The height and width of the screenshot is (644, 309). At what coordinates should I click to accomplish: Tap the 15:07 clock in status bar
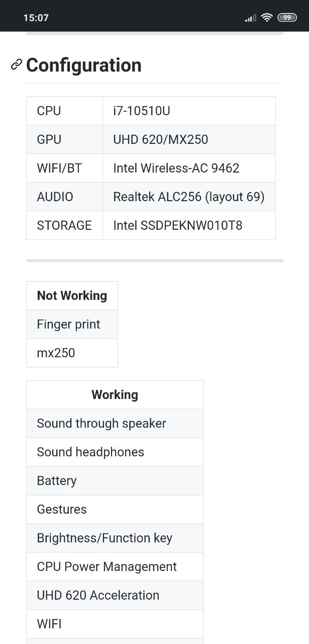tap(36, 18)
